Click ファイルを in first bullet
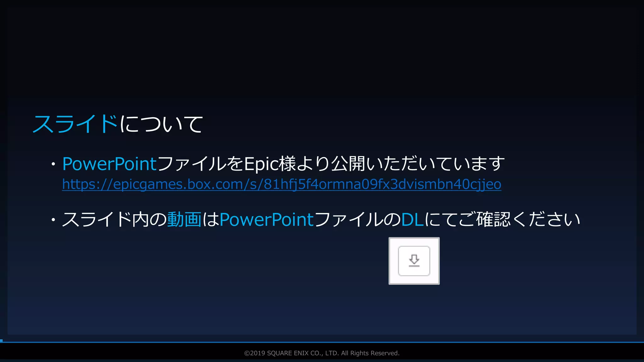Viewport: 644px width, 362px height. click(200, 164)
